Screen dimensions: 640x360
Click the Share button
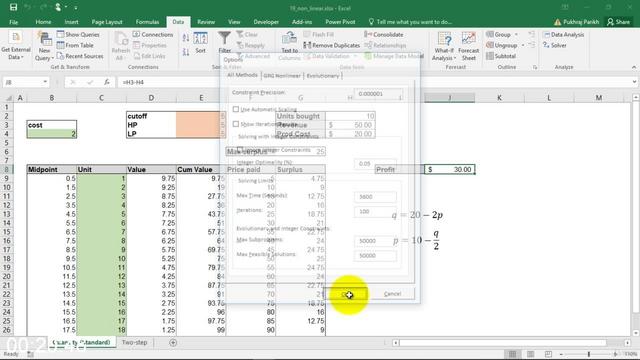pyautogui.click(x=618, y=22)
